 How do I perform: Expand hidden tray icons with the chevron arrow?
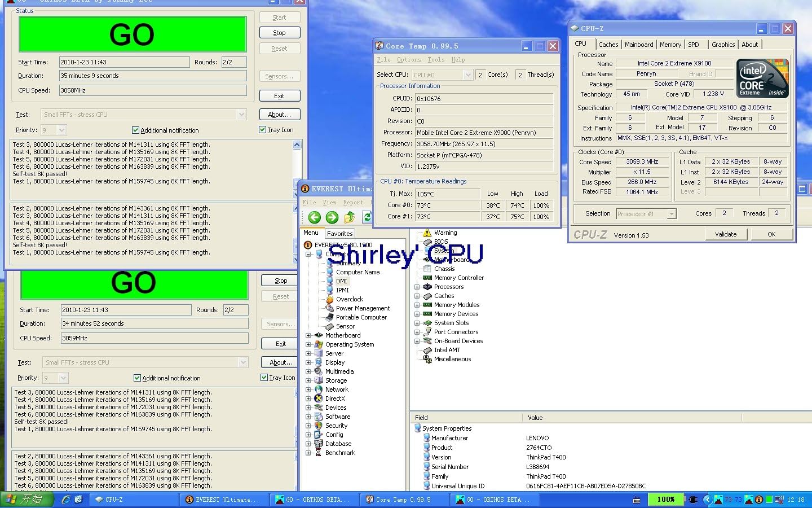[708, 500]
